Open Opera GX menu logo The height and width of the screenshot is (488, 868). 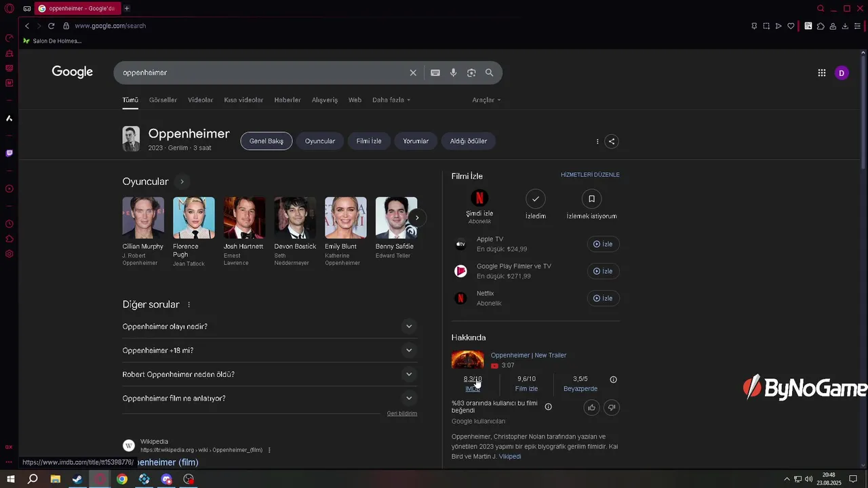pos(9,9)
